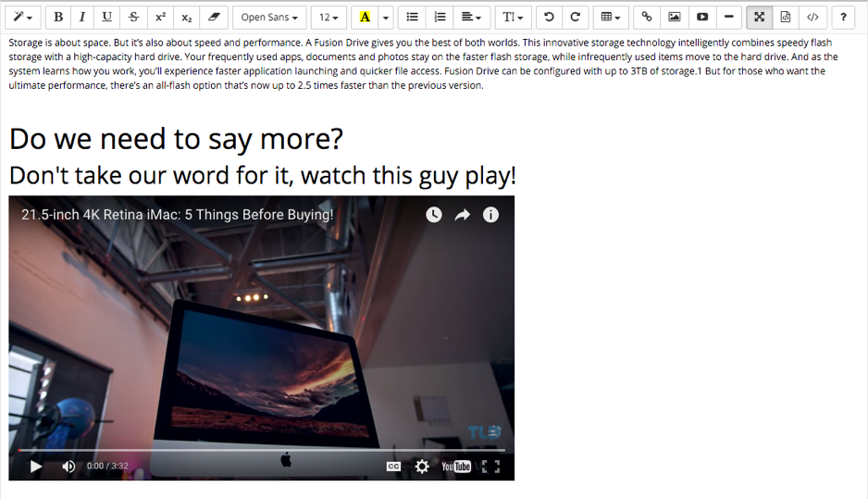Toggle bold formatting
The height and width of the screenshot is (499, 868).
point(58,18)
